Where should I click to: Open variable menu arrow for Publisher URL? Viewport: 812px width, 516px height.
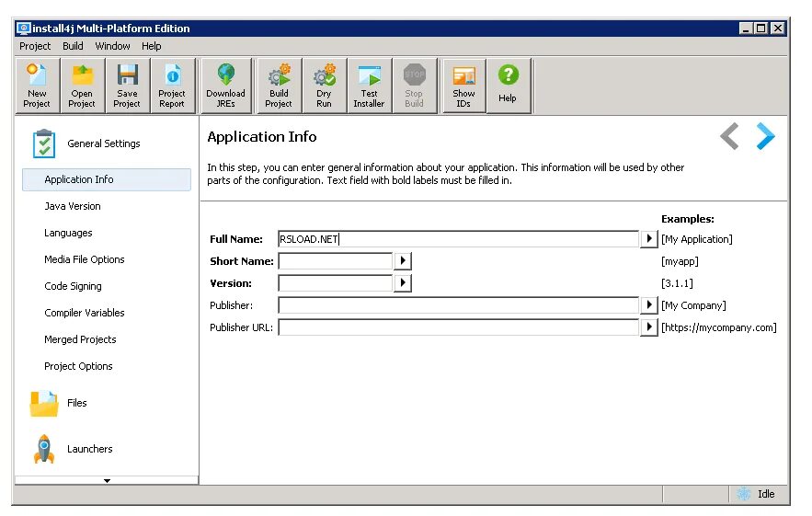[x=648, y=327]
